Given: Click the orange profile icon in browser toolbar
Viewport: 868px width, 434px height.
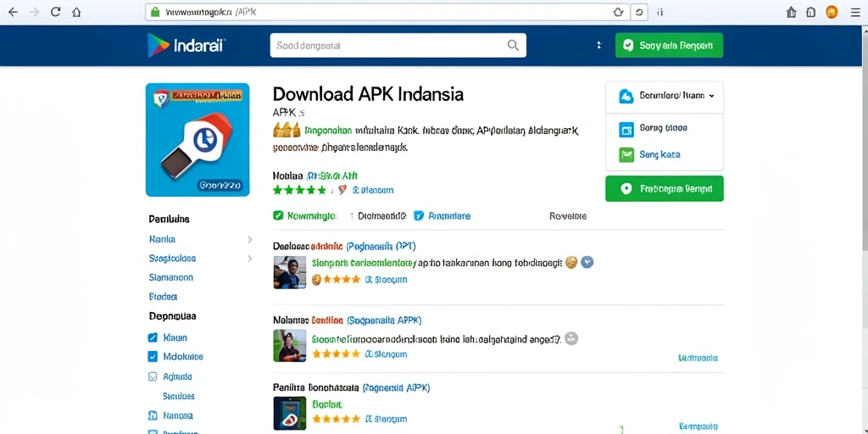Looking at the screenshot, I should [832, 12].
